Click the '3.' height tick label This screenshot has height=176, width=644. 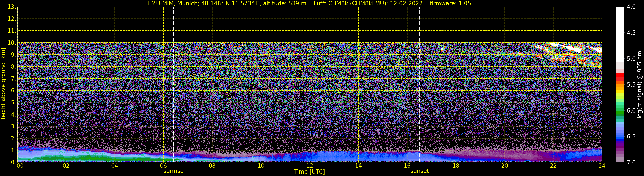coord(13,127)
